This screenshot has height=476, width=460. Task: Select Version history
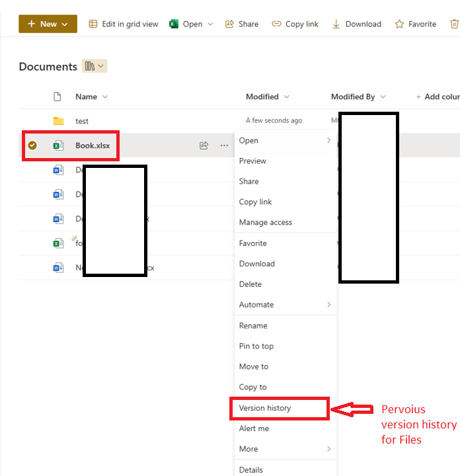coord(286,408)
